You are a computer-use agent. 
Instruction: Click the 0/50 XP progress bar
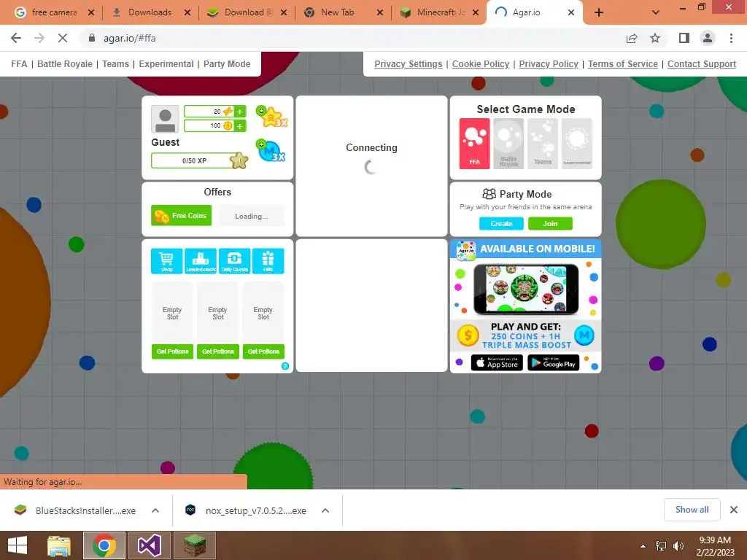[x=194, y=160]
